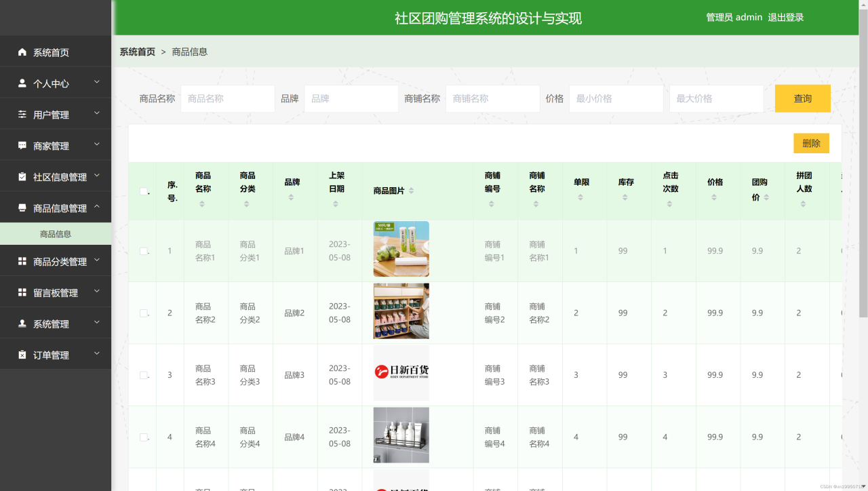The height and width of the screenshot is (491, 868).
Task: Focus the 商品名称 search input
Action: tap(228, 98)
